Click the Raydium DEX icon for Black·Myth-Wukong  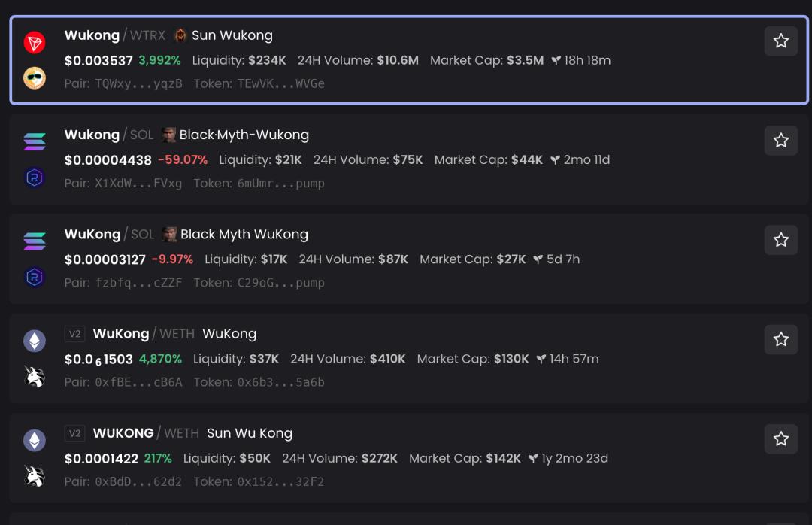click(x=35, y=178)
